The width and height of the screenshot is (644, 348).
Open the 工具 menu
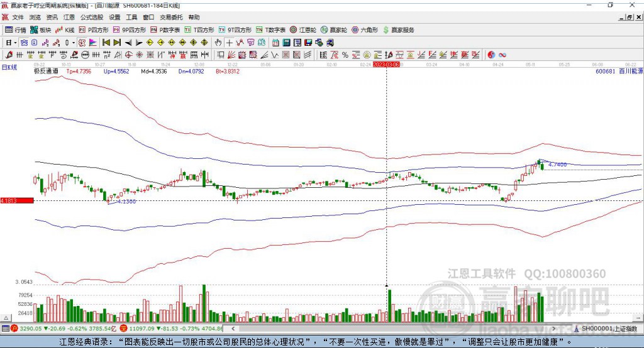pyautogui.click(x=131, y=17)
